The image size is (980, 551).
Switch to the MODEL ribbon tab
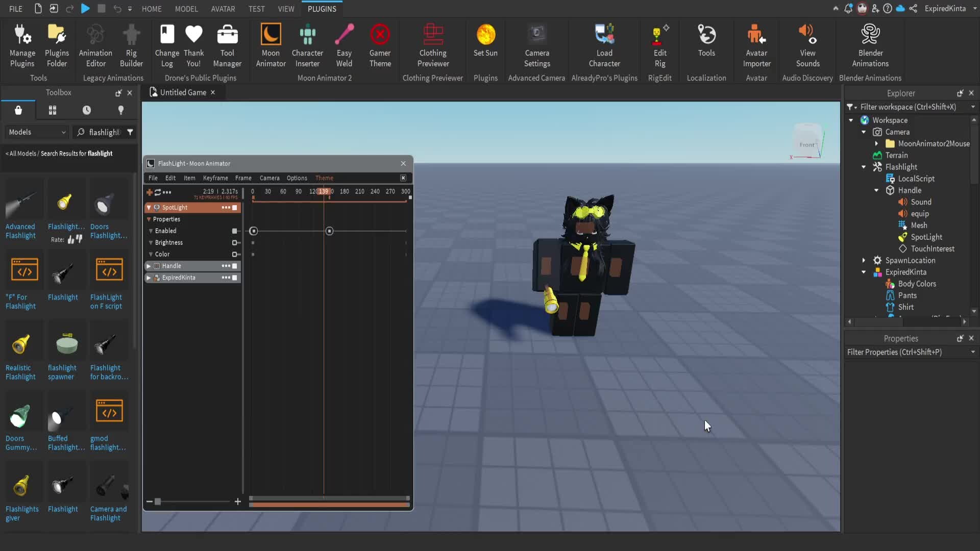click(x=186, y=9)
